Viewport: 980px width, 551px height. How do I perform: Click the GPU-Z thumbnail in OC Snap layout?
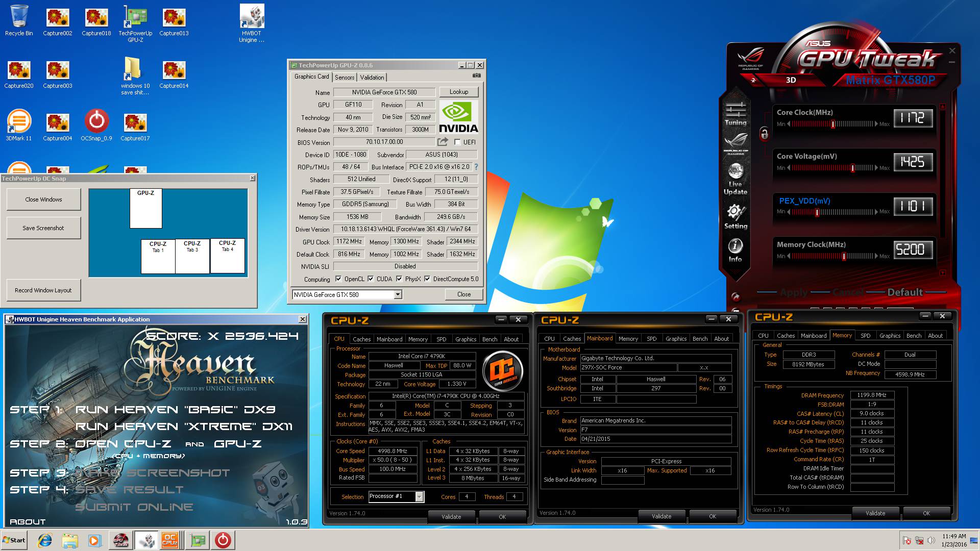tap(145, 208)
